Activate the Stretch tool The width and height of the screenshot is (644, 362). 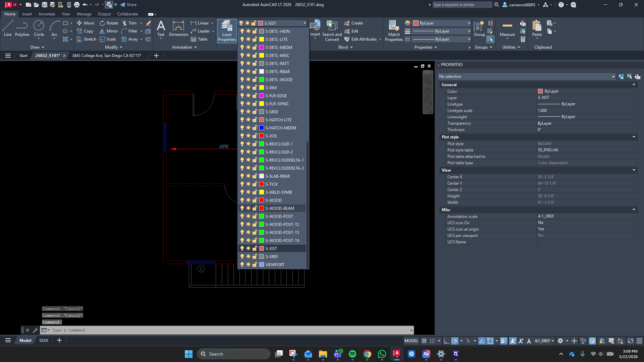click(x=86, y=39)
